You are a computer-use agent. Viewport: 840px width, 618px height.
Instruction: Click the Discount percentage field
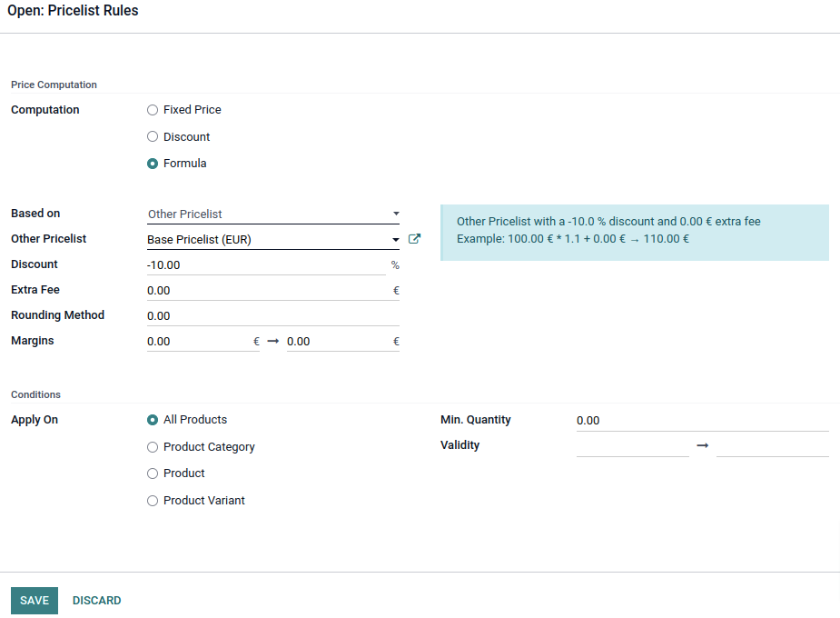[x=266, y=264]
